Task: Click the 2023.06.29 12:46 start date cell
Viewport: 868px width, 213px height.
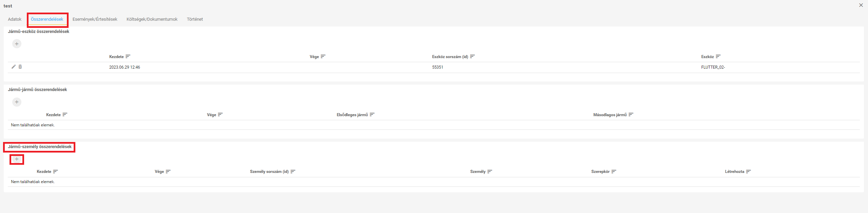Action: (125, 67)
